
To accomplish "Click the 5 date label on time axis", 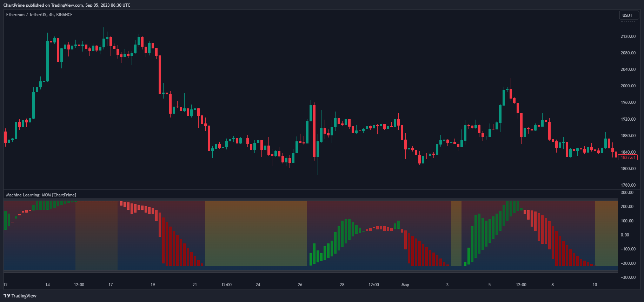I will (x=490, y=285).
